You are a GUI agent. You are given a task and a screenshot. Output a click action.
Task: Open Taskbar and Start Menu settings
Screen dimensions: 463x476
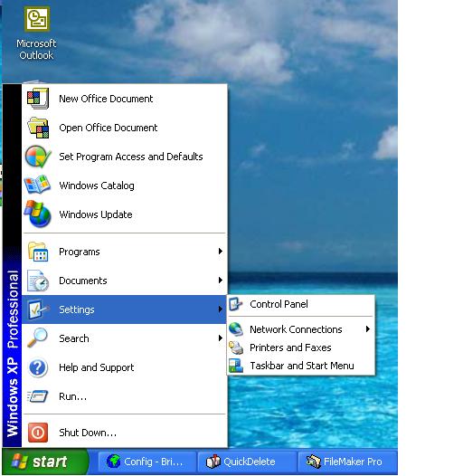click(x=300, y=366)
